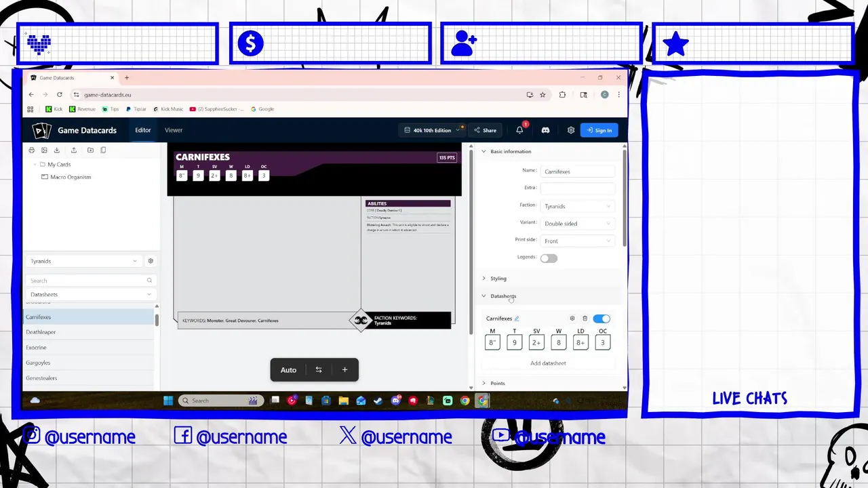868x488 pixels.
Task: Click the copy/duplicate card icon
Action: click(103, 150)
